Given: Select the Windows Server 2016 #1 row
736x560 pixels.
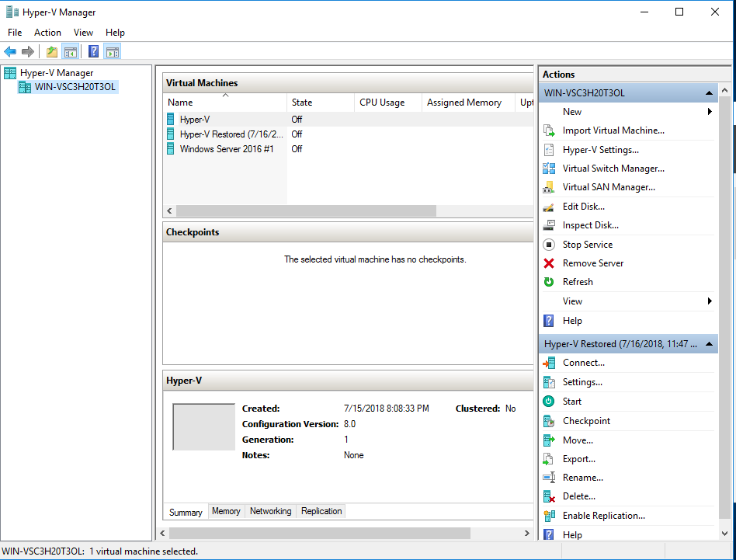Looking at the screenshot, I should click(349, 149).
